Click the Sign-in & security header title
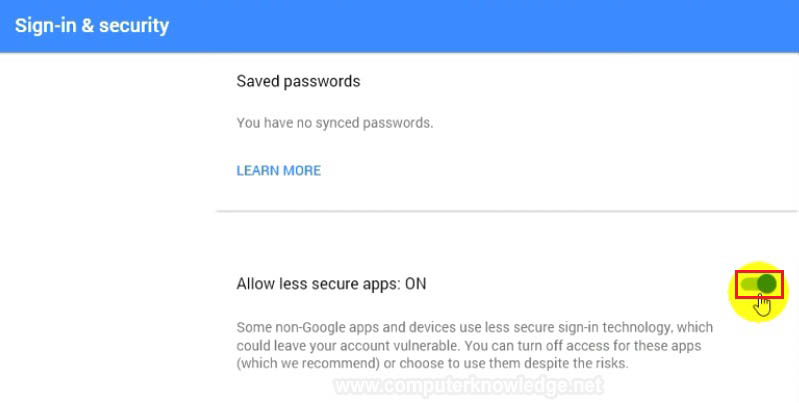The height and width of the screenshot is (403, 799). pos(92,25)
